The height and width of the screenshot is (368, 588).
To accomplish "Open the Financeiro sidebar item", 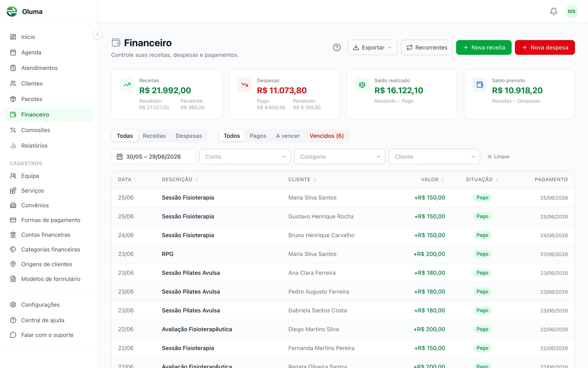I will click(49, 115).
